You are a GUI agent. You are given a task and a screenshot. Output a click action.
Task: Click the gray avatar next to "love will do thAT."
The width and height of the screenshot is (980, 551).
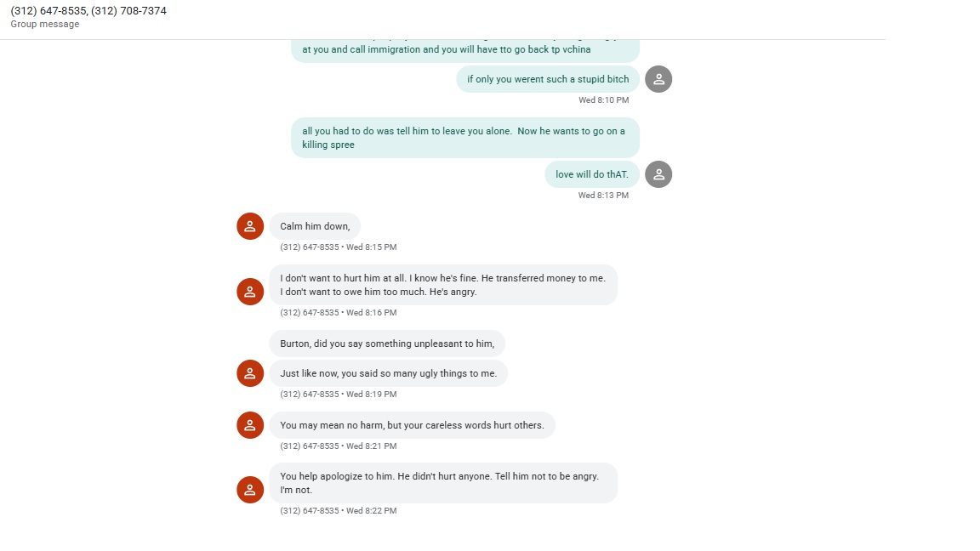point(658,174)
